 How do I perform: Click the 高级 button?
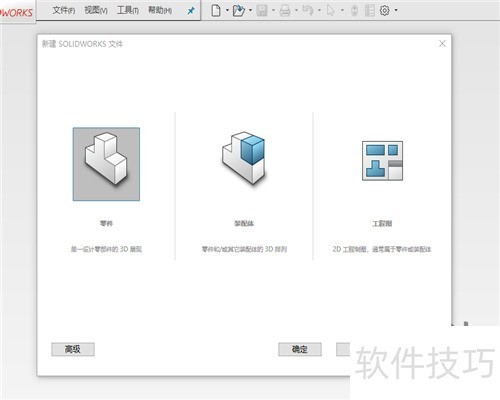[73, 349]
